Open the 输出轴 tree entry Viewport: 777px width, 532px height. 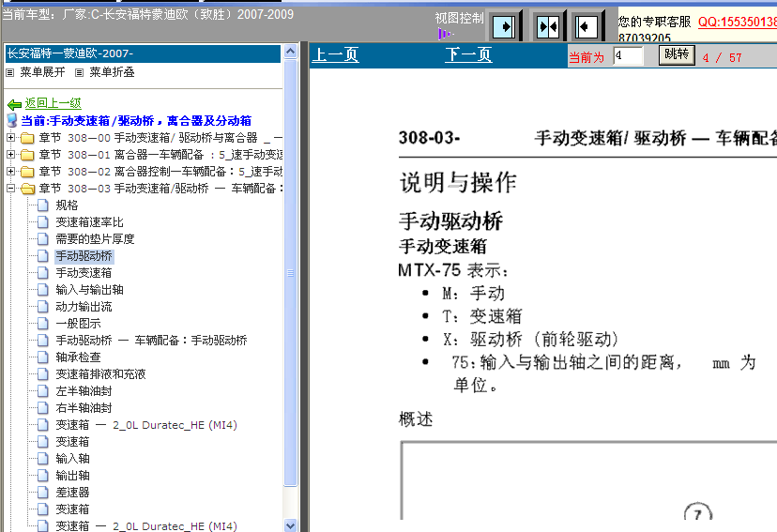(x=72, y=475)
